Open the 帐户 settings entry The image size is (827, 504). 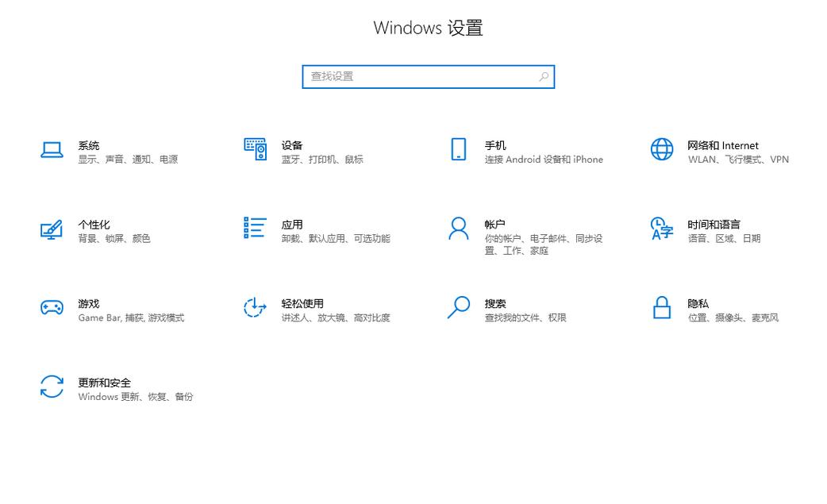coord(494,224)
